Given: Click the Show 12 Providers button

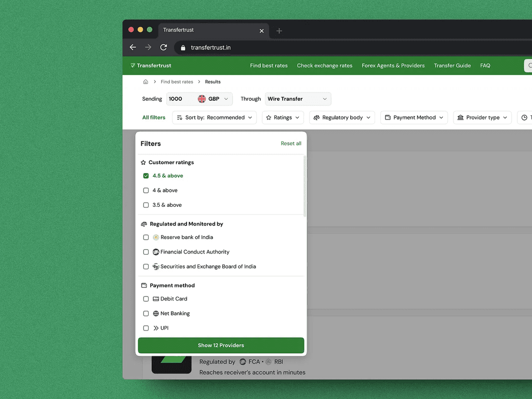Looking at the screenshot, I should pyautogui.click(x=221, y=345).
